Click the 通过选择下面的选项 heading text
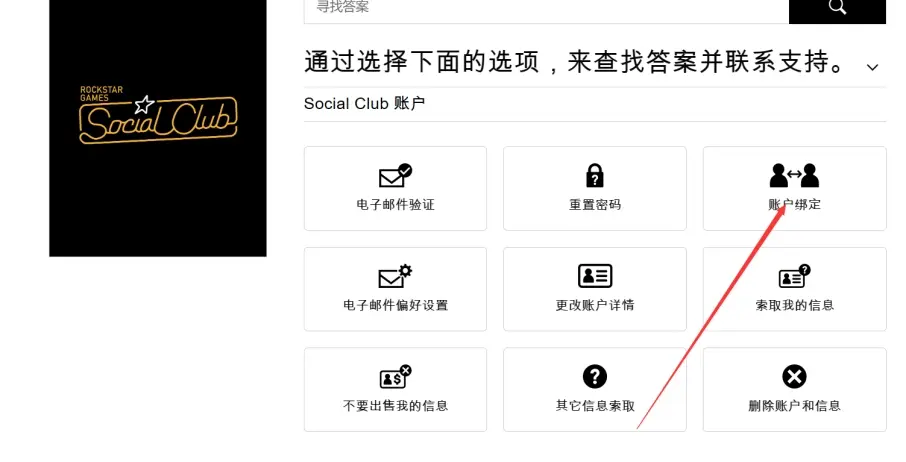The image size is (906, 462). [x=421, y=62]
